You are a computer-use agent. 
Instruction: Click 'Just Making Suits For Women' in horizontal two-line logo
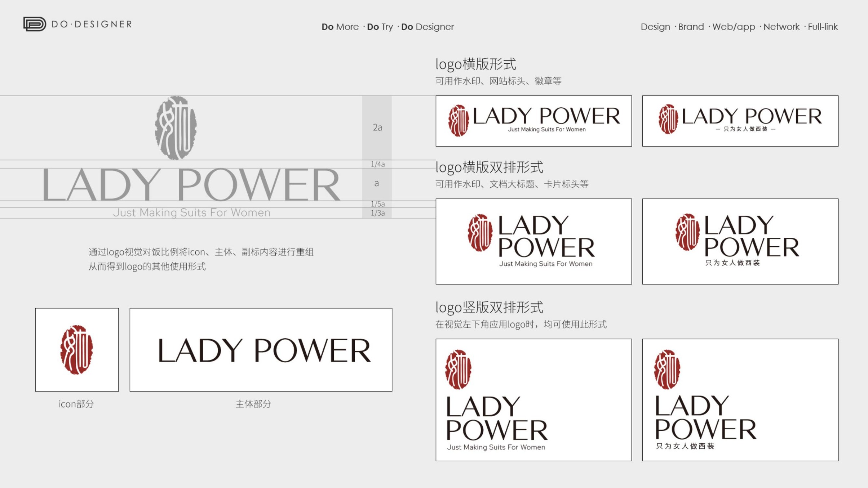tap(546, 264)
